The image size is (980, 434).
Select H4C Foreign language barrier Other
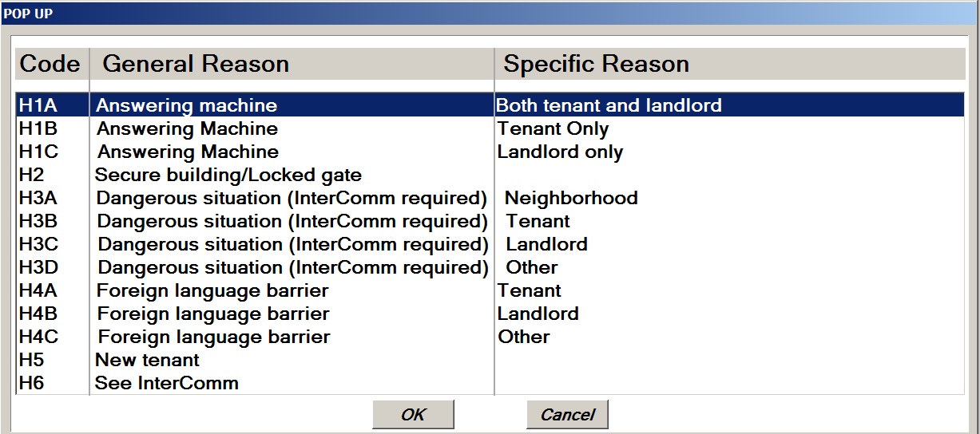pyautogui.click(x=213, y=337)
